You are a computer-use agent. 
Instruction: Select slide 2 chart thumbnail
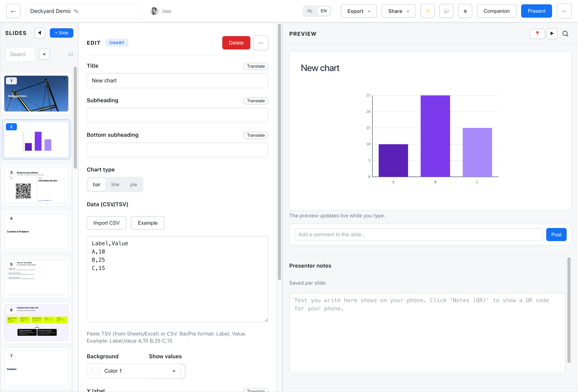[x=36, y=139]
